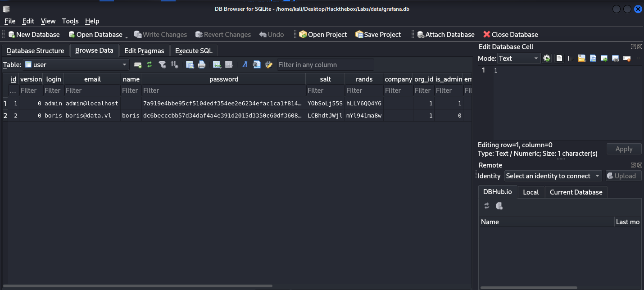
Task: Click the Attach Database toolbar icon
Action: [421, 35]
